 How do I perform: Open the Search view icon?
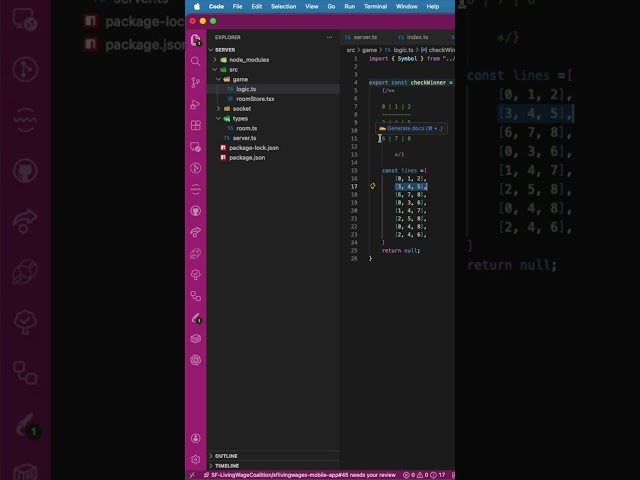click(196, 61)
